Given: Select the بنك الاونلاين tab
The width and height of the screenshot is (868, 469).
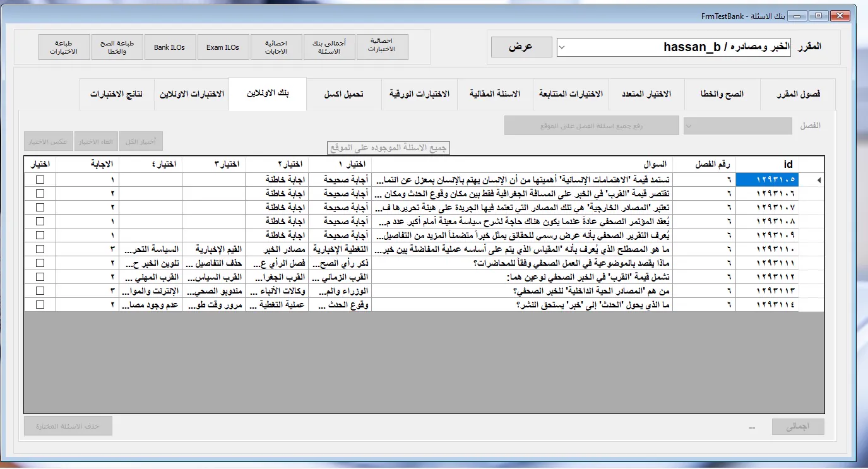Looking at the screenshot, I should (x=267, y=94).
